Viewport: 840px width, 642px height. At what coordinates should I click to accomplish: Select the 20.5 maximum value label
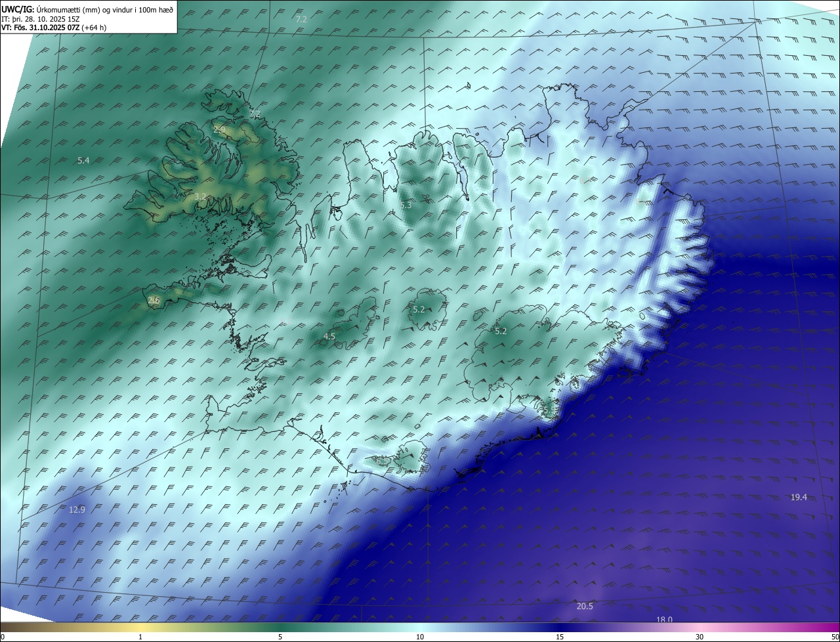tap(585, 606)
